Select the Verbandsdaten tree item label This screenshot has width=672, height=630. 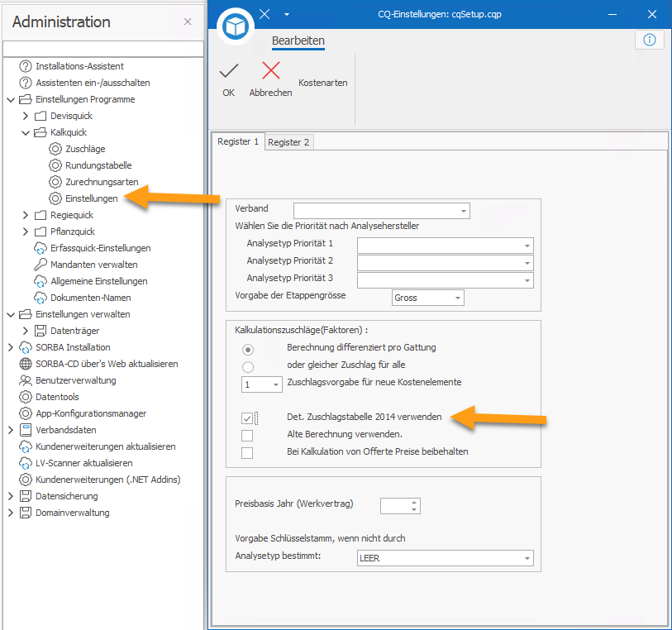point(65,430)
